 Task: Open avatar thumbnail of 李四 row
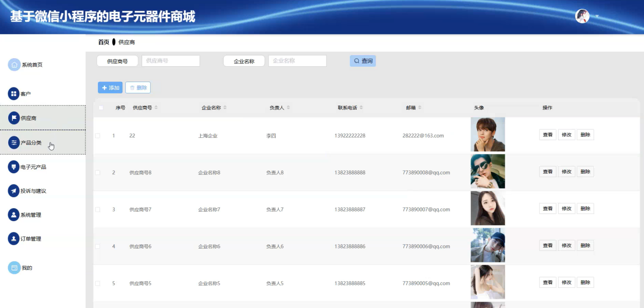point(487,135)
